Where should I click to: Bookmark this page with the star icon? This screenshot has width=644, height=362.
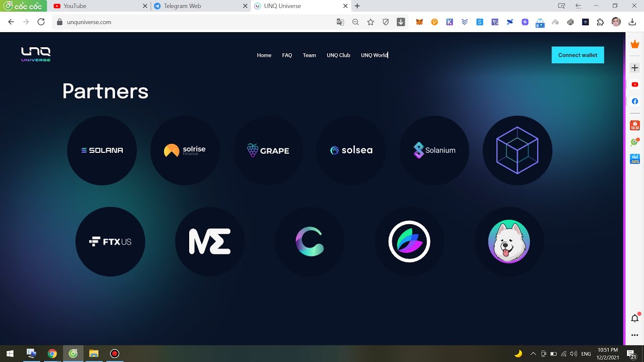point(371,22)
